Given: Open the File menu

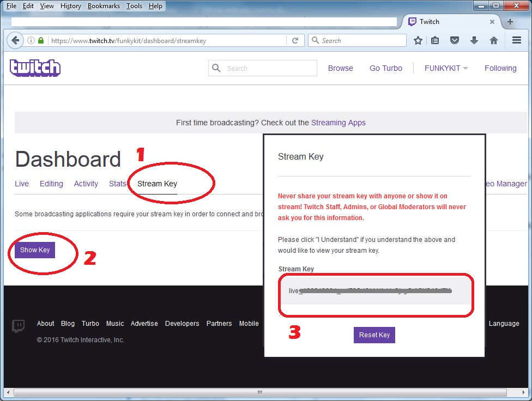Looking at the screenshot, I should click(11, 6).
